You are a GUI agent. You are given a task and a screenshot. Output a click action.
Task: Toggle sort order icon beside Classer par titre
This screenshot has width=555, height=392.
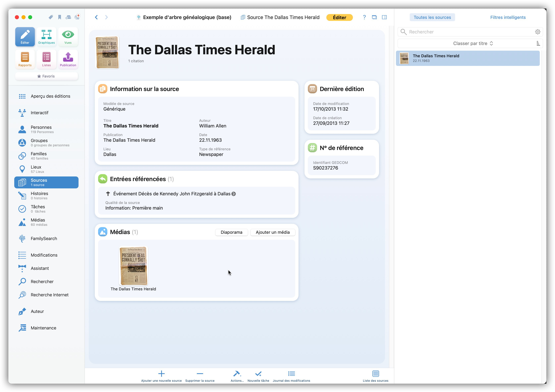pyautogui.click(x=538, y=44)
